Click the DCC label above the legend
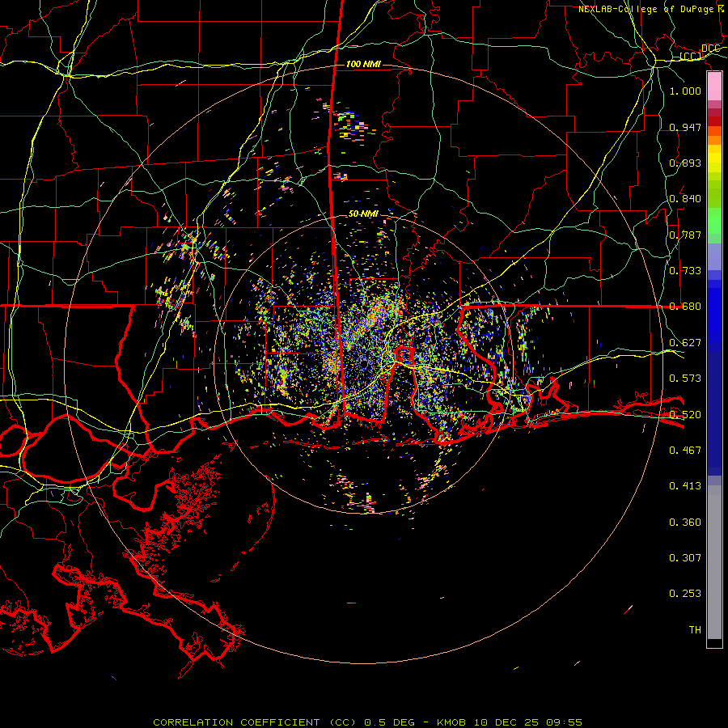Viewport: 728px width, 728px height. (710, 49)
